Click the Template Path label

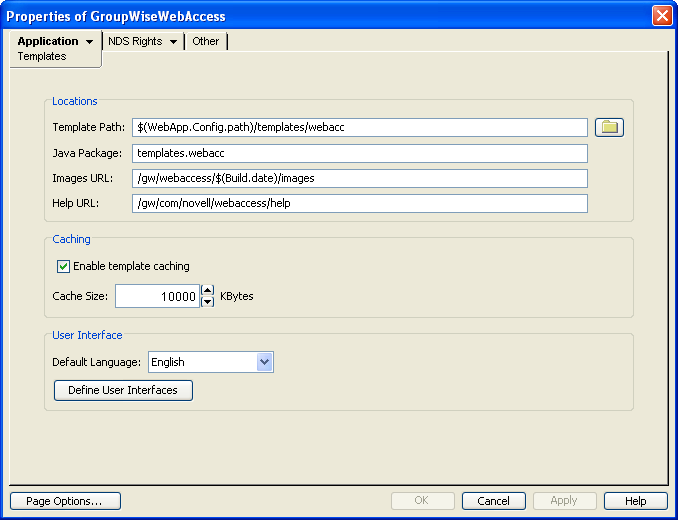(x=89, y=128)
